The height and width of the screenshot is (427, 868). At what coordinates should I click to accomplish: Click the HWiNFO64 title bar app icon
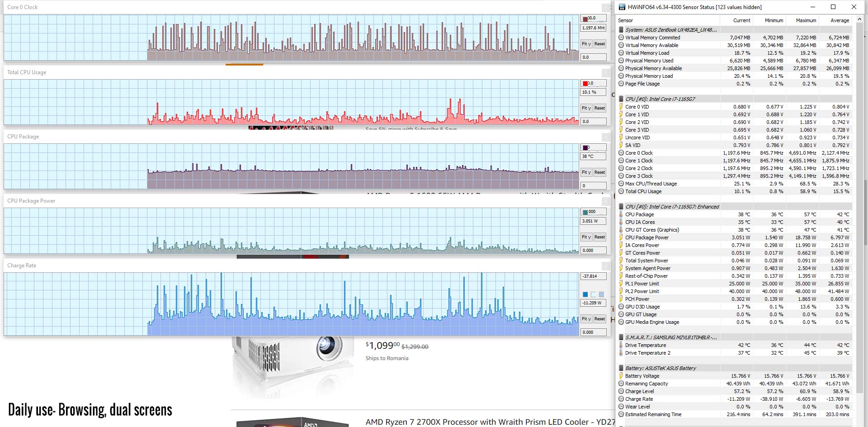[622, 7]
